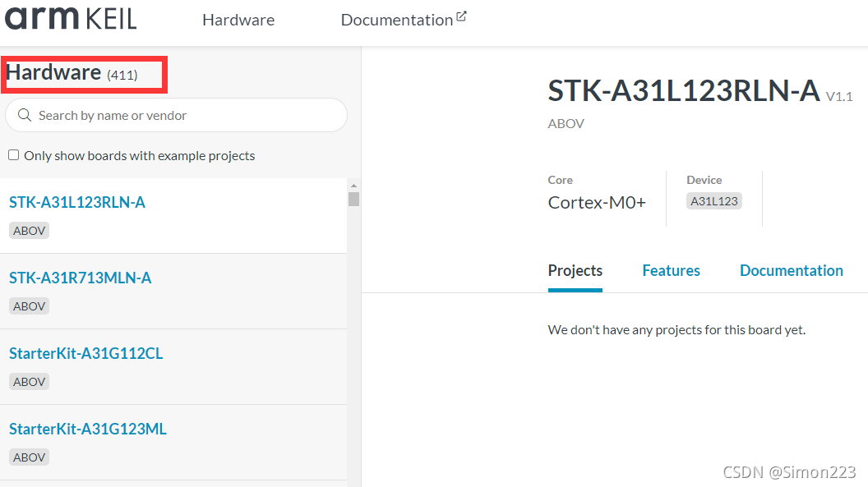Click the STK-A31L123RLN-A page title

click(684, 90)
